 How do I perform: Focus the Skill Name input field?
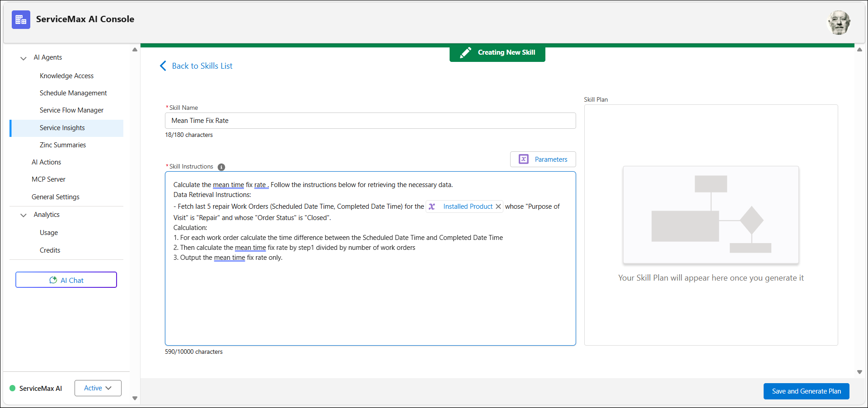coord(370,121)
